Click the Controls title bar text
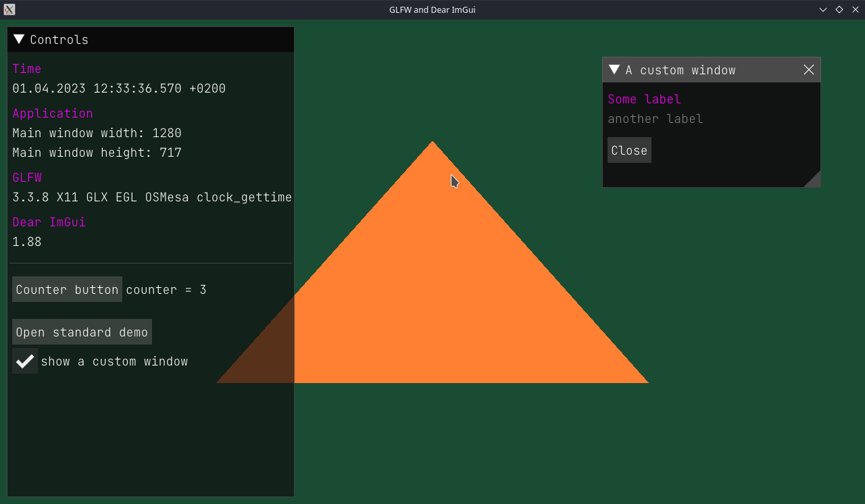Image resolution: width=865 pixels, height=504 pixels. pyautogui.click(x=59, y=40)
